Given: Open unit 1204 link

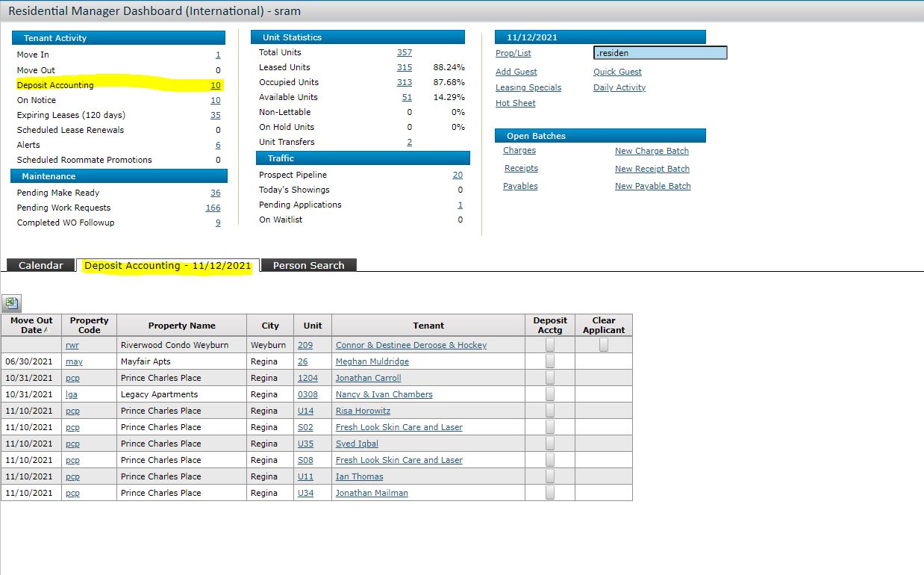Looking at the screenshot, I should coord(308,378).
